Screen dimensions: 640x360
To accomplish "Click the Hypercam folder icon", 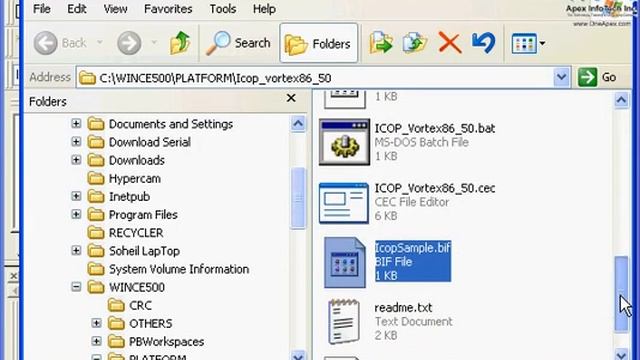I will [x=96, y=178].
